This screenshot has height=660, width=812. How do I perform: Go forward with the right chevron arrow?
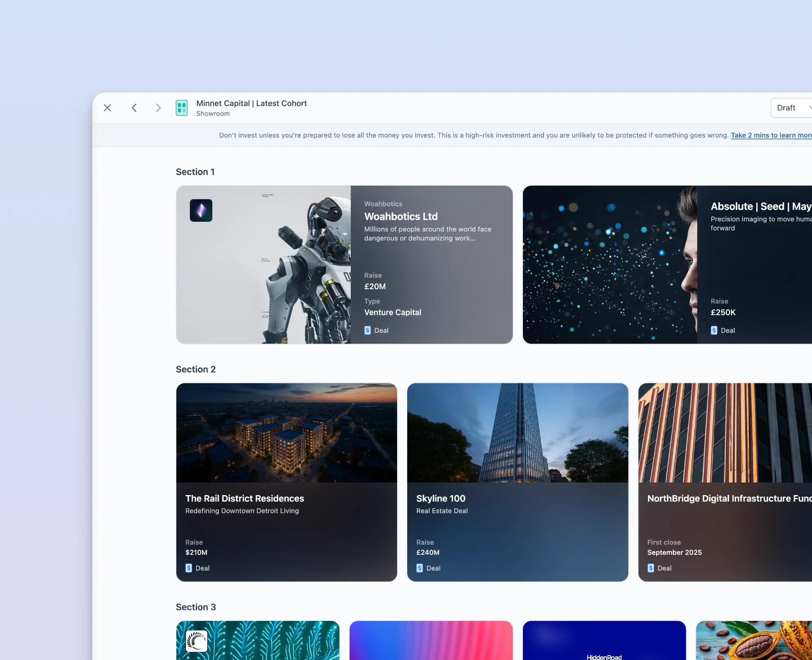[x=158, y=108]
